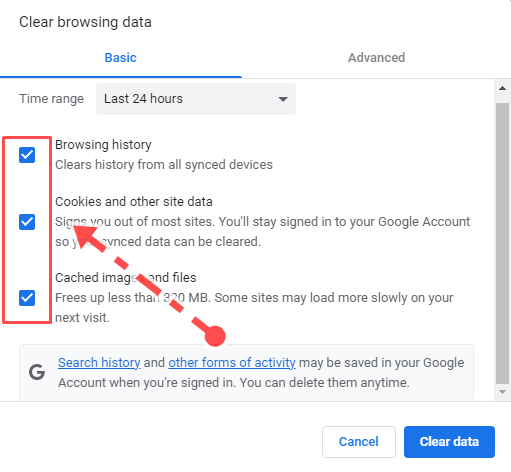
Task: Click the Browsing history label text
Action: click(103, 145)
